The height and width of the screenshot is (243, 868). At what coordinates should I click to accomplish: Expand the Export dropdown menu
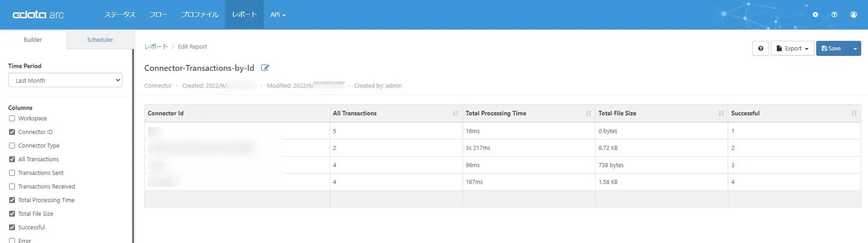click(x=792, y=49)
